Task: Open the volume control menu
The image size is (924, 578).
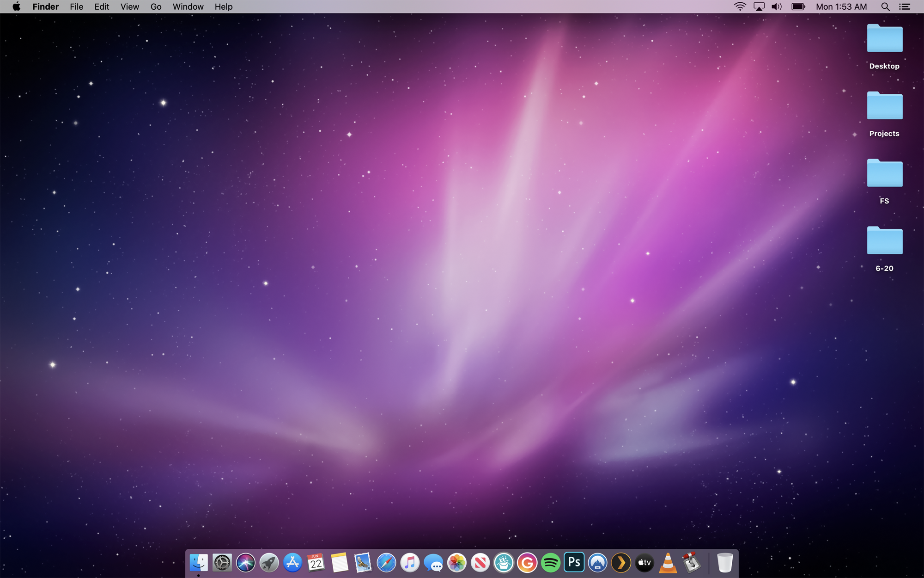Action: click(x=777, y=6)
